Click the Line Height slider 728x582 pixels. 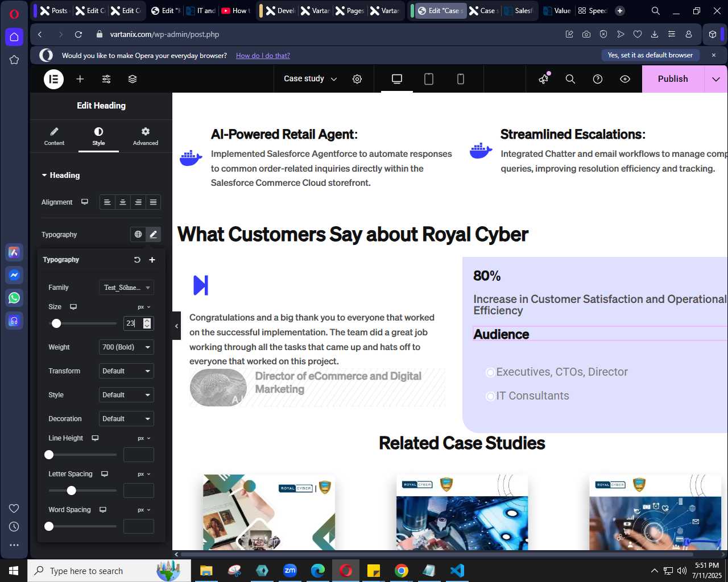(x=82, y=455)
